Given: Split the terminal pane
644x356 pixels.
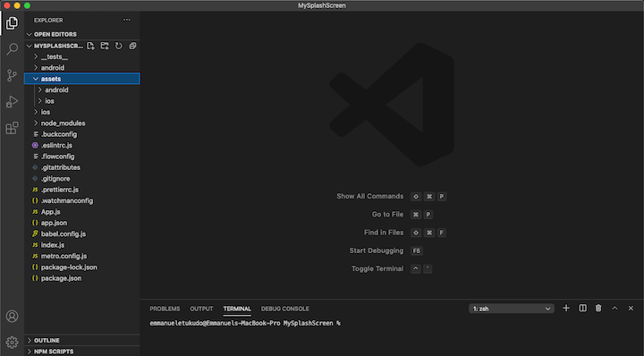Looking at the screenshot, I should pyautogui.click(x=582, y=308).
